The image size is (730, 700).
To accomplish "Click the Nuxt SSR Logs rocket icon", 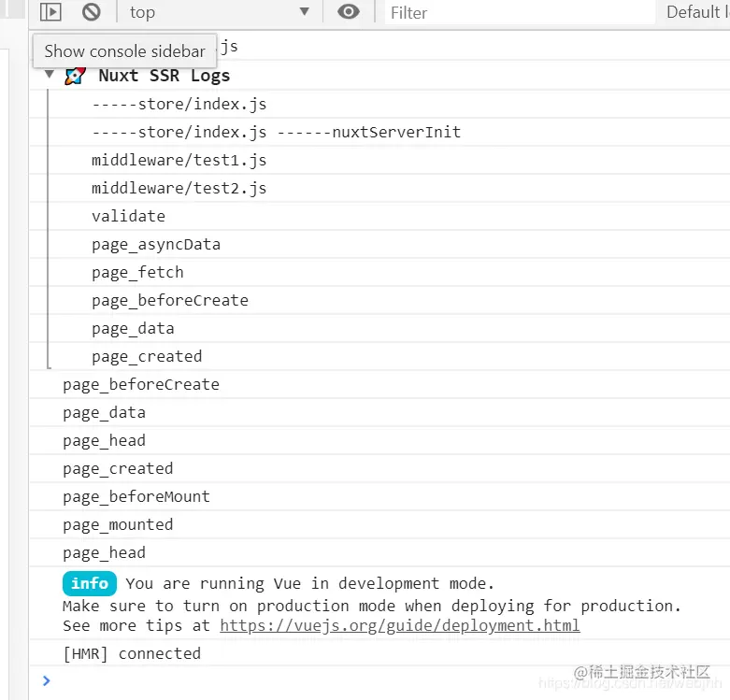I will point(75,76).
